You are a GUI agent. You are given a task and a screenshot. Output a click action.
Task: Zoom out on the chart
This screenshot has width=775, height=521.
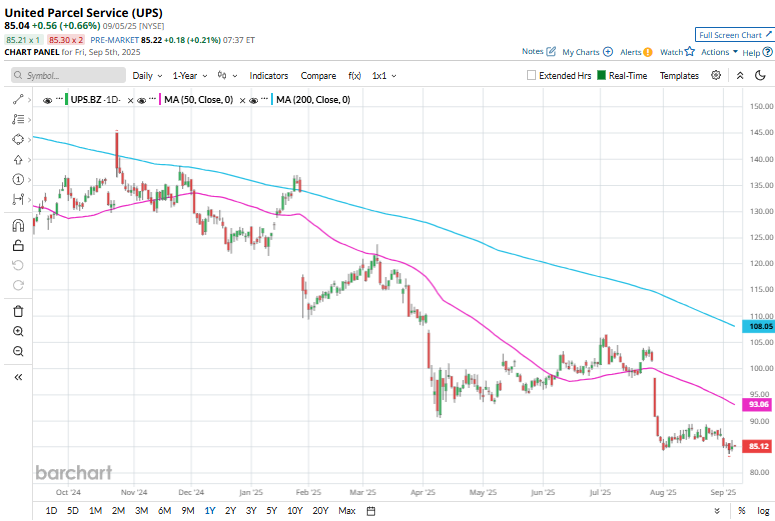(18, 351)
